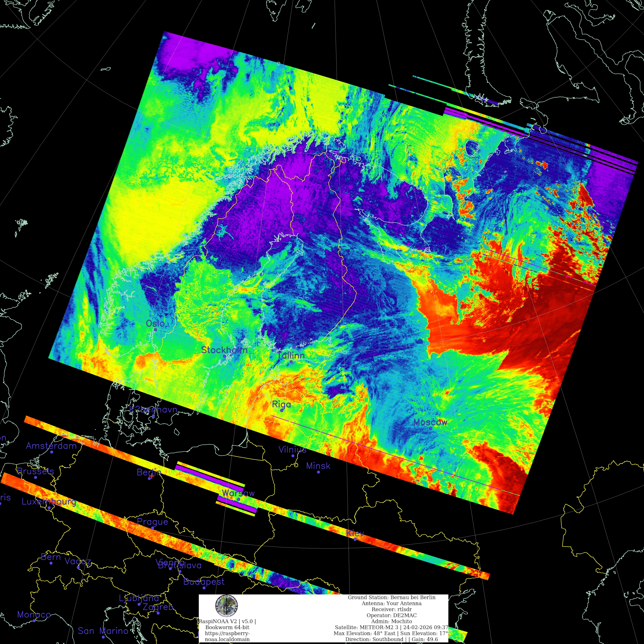Click the Kiev city marker dot
Viewport: 644px width, 644px height.
coord(355,539)
